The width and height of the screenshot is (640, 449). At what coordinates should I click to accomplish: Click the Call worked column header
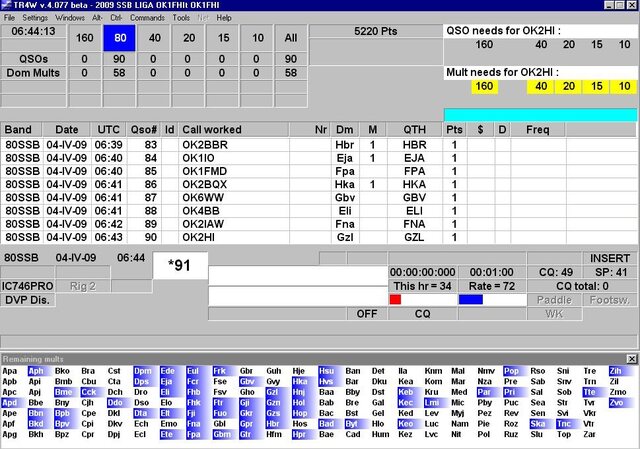(x=210, y=129)
